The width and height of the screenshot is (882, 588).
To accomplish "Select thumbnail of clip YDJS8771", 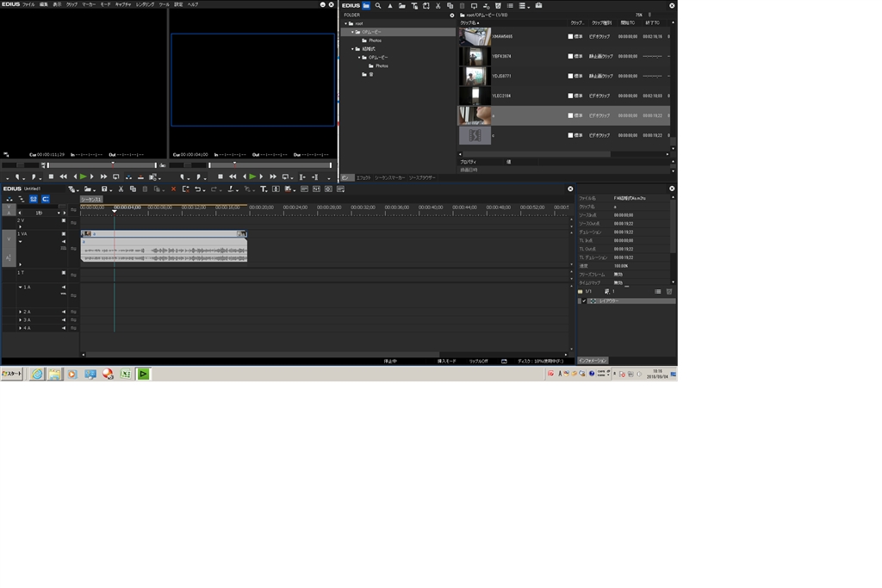I will tap(475, 76).
